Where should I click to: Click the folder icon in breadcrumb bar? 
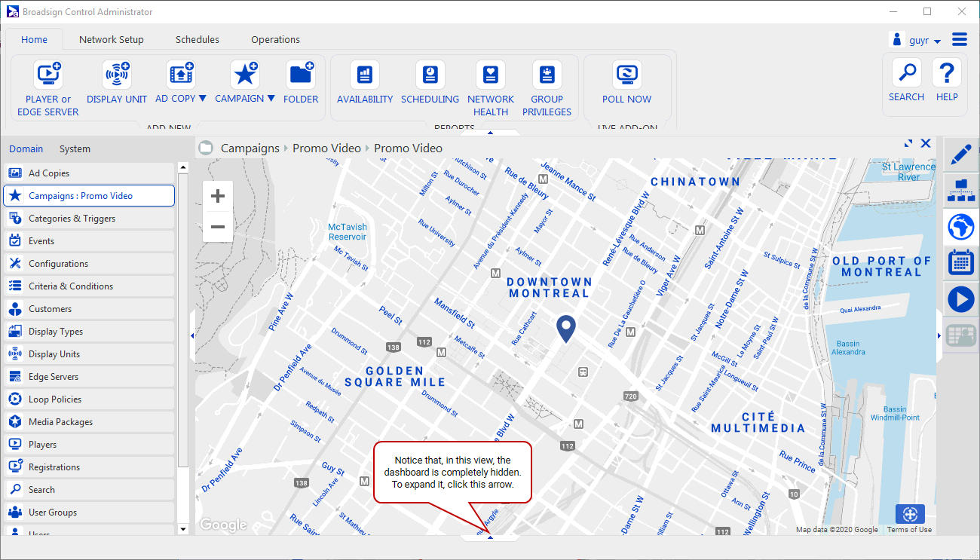(x=206, y=148)
